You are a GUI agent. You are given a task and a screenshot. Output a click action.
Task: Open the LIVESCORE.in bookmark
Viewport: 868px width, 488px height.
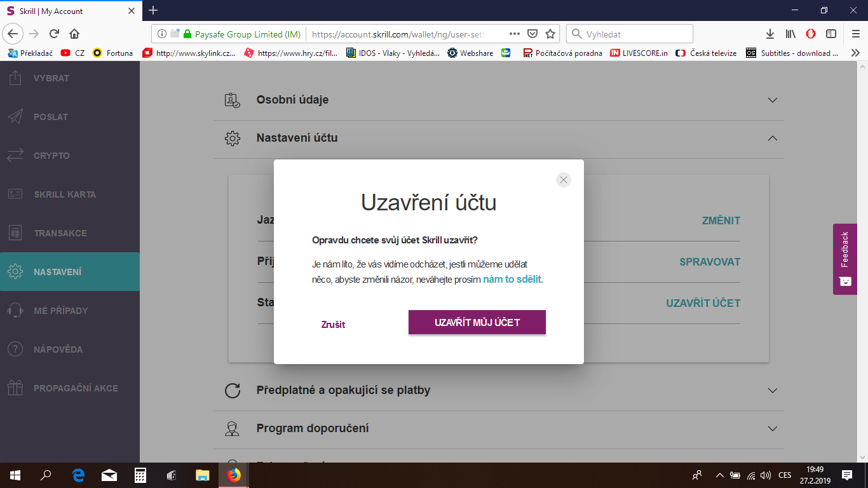[639, 53]
